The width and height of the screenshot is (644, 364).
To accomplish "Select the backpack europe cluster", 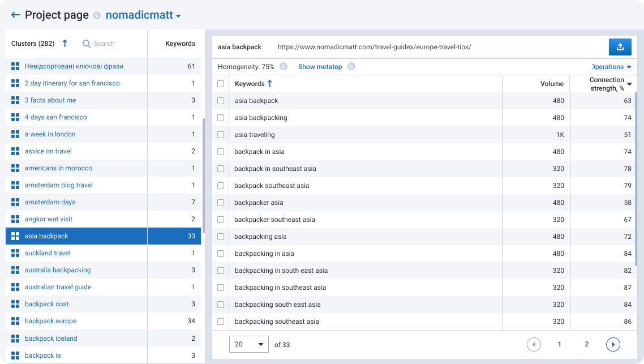I will pyautogui.click(x=50, y=321).
